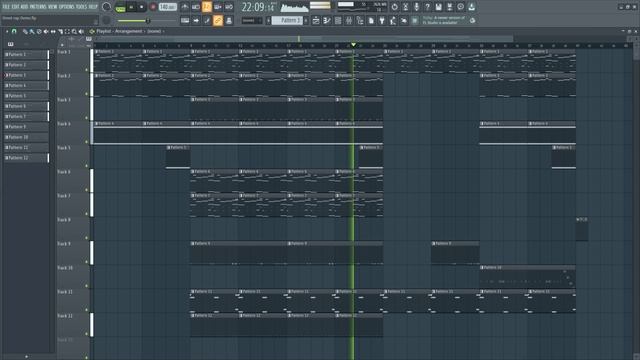Click the one-click audio recording microphone icon
This screenshot has width=640, height=360.
click(416, 7)
